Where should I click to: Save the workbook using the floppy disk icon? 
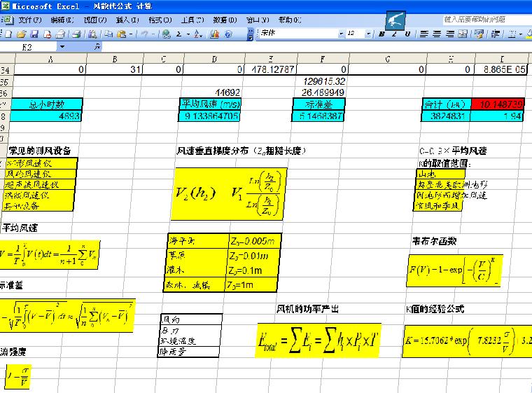tap(34, 34)
